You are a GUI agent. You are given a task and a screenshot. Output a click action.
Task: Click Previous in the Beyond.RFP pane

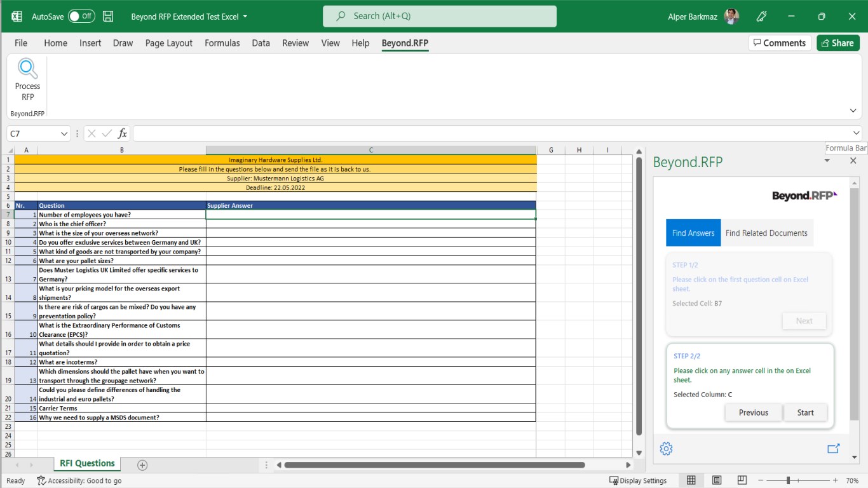[x=753, y=412]
